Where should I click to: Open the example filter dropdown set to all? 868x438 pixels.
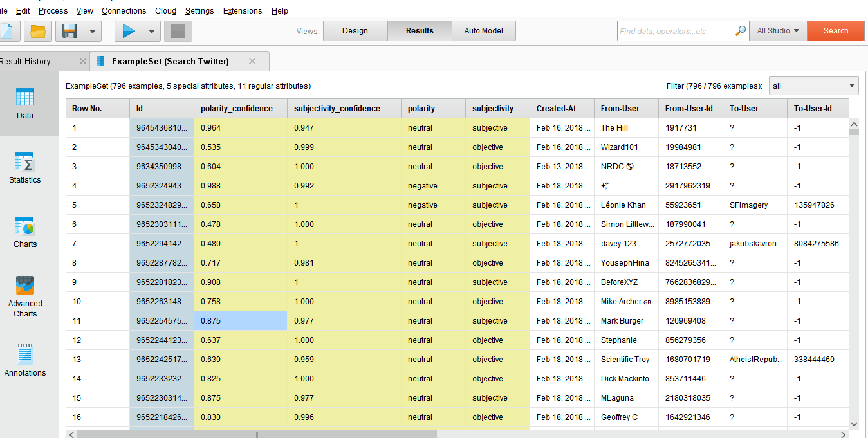(814, 86)
